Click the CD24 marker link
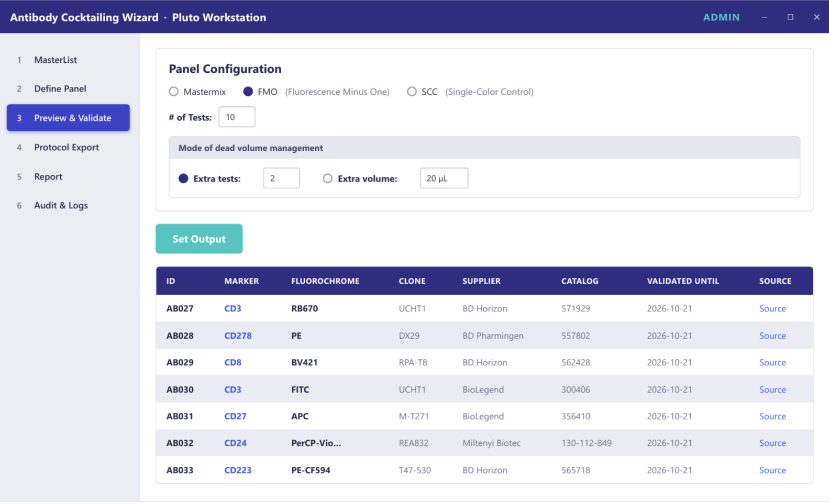 click(235, 443)
